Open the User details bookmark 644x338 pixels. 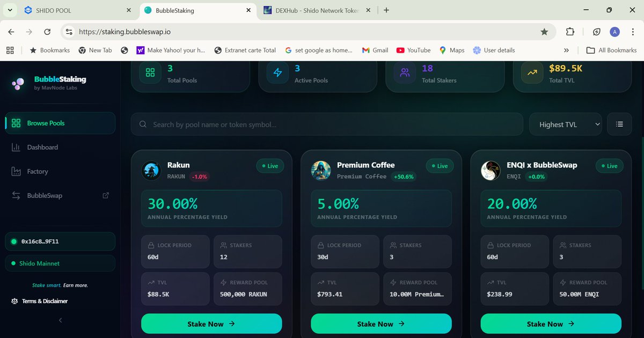(494, 50)
